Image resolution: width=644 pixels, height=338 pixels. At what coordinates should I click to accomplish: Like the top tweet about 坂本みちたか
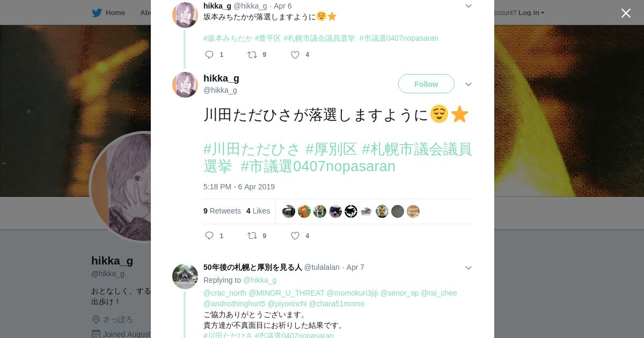point(295,55)
